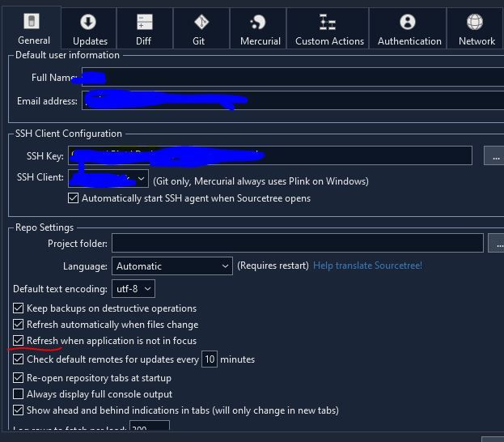This screenshot has width=504, height=442.
Task: Follow the Help translate Sourcetree link
Action: click(x=367, y=266)
